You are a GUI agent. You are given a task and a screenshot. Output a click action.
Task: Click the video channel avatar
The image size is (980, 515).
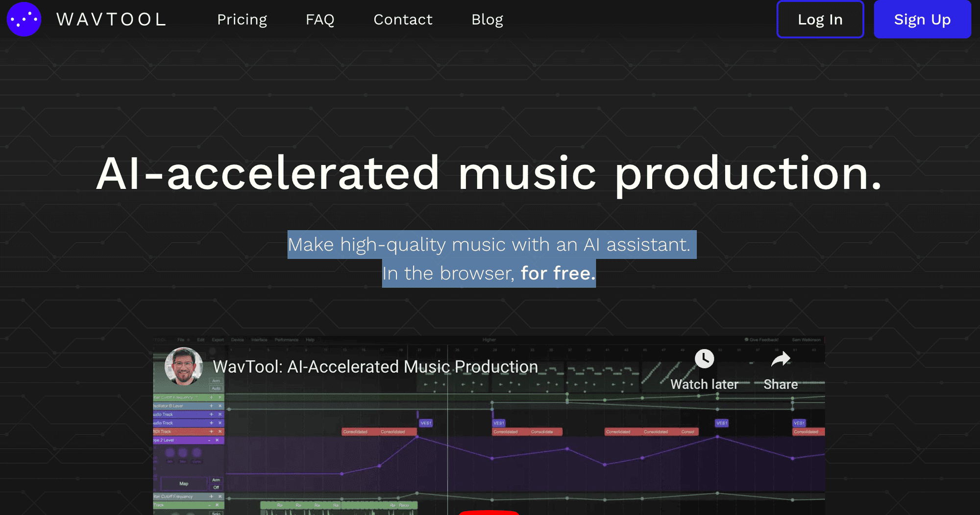[184, 366]
